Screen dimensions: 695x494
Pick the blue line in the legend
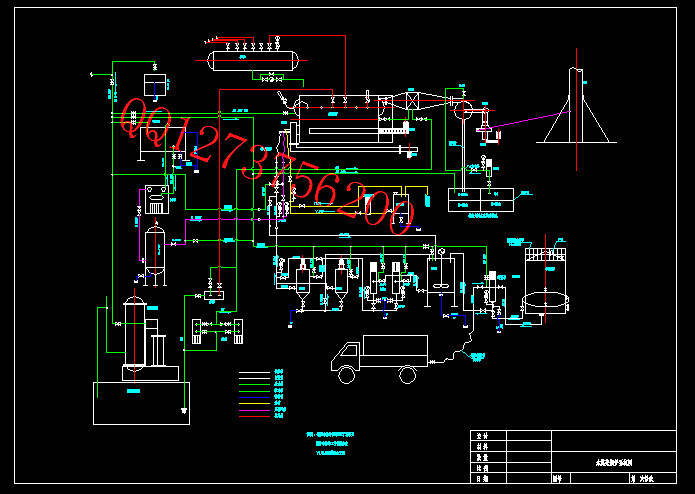[x=254, y=397]
